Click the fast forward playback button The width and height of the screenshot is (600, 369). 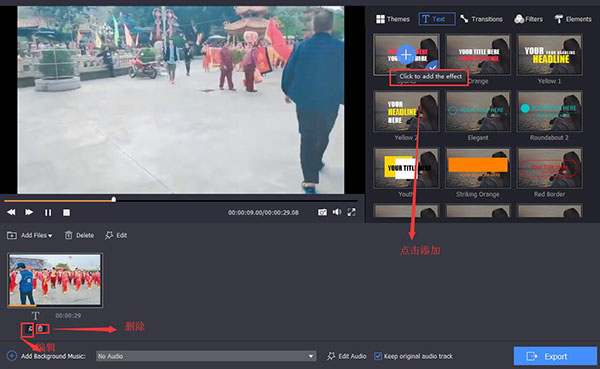pyautogui.click(x=29, y=212)
